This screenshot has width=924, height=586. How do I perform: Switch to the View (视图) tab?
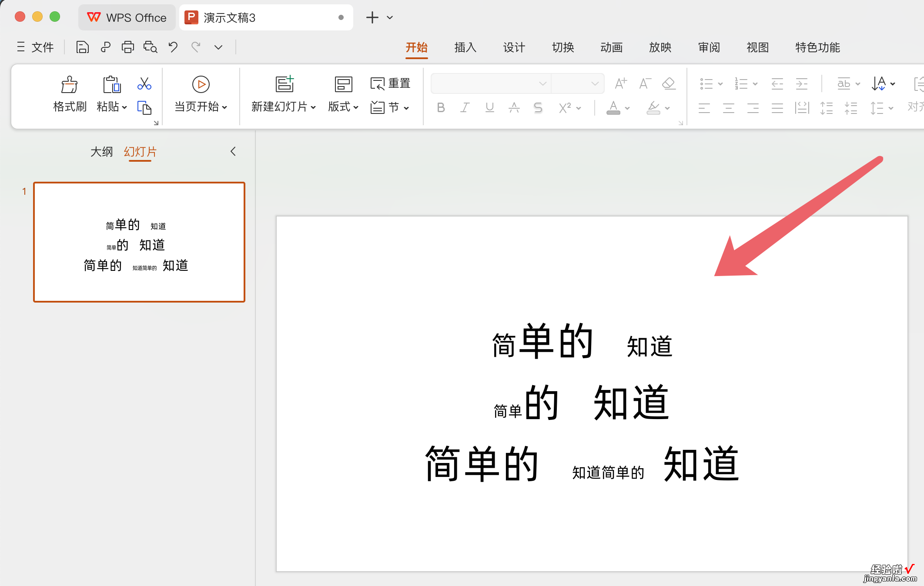click(757, 47)
